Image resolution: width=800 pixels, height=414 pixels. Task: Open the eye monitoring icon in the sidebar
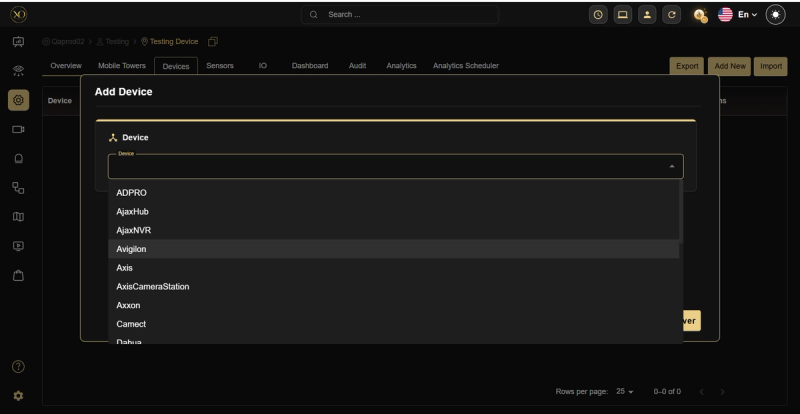[18, 70]
